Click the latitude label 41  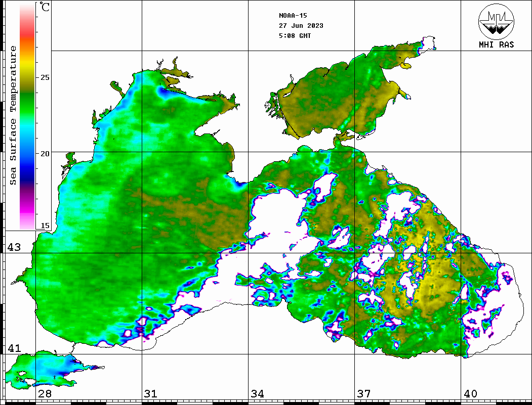(14, 348)
